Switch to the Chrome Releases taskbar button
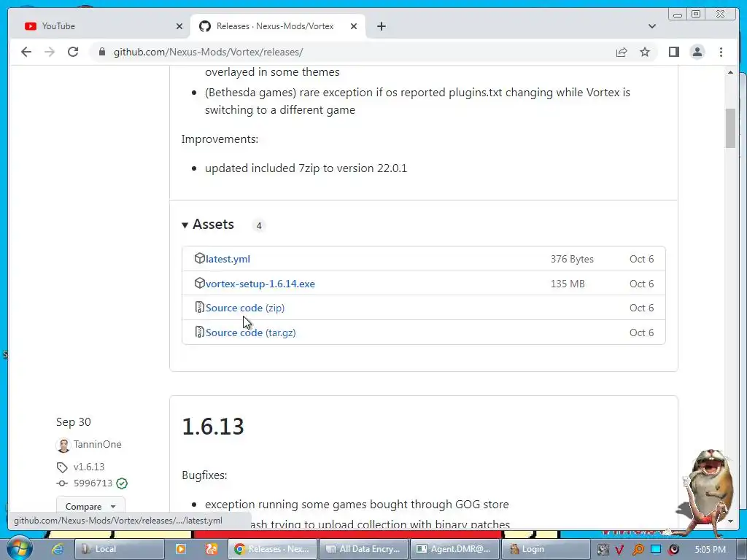The height and width of the screenshot is (560, 747). 273,549
